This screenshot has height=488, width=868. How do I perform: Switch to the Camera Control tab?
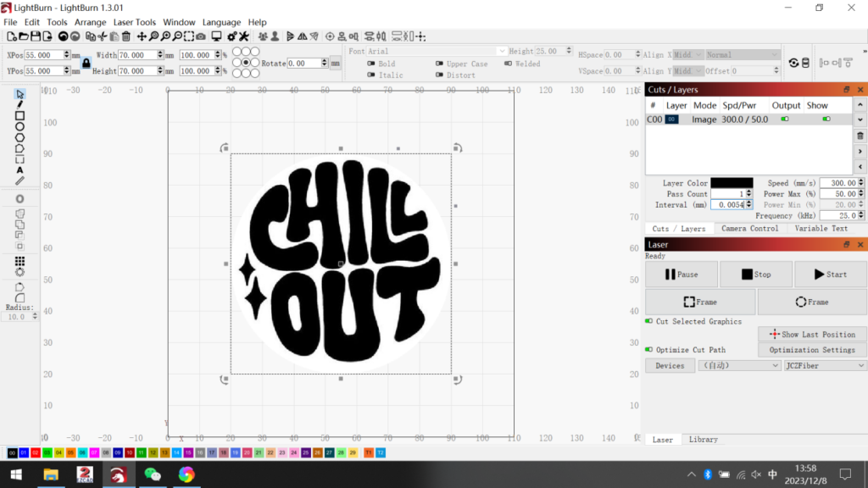749,229
